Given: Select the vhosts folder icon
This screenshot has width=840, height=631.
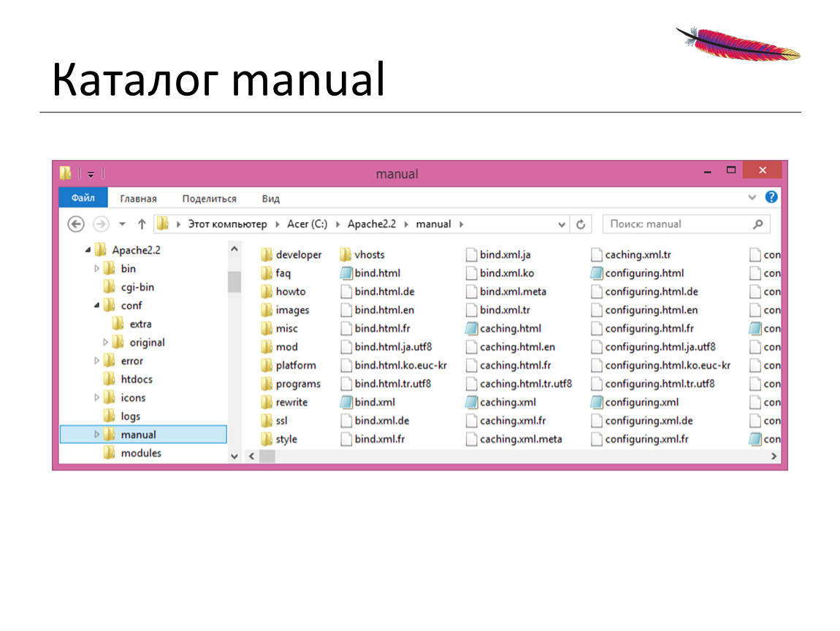Looking at the screenshot, I should click(x=345, y=255).
